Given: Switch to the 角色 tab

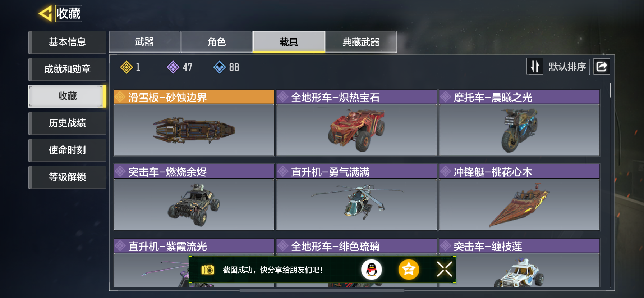Looking at the screenshot, I should click(x=217, y=42).
